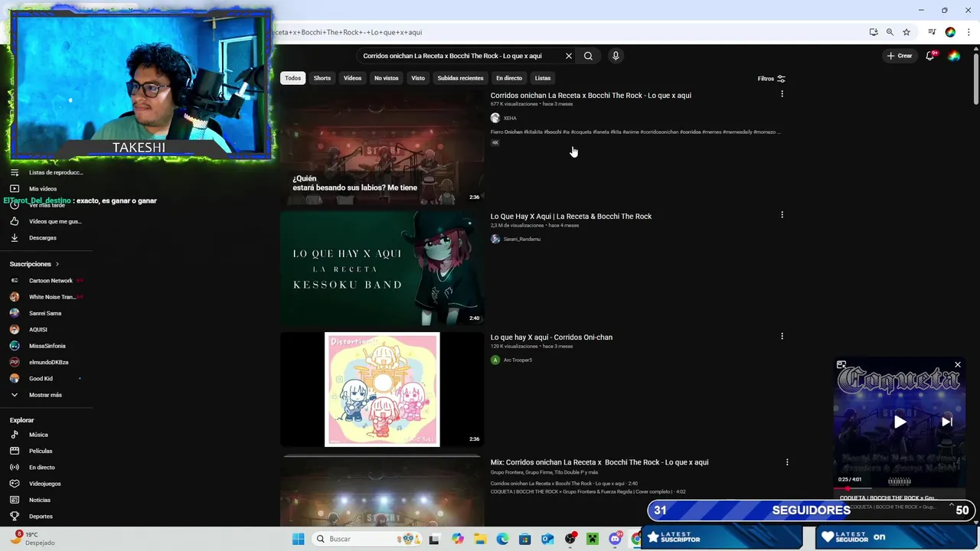The height and width of the screenshot is (551, 980).
Task: Open options for Lo Que Hay X Aqui video
Action: click(782, 215)
